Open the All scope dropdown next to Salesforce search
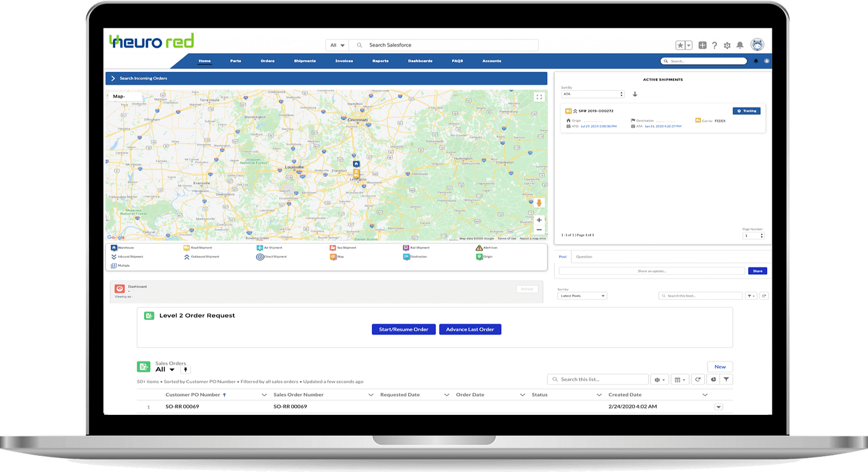868x472 pixels. 336,45
